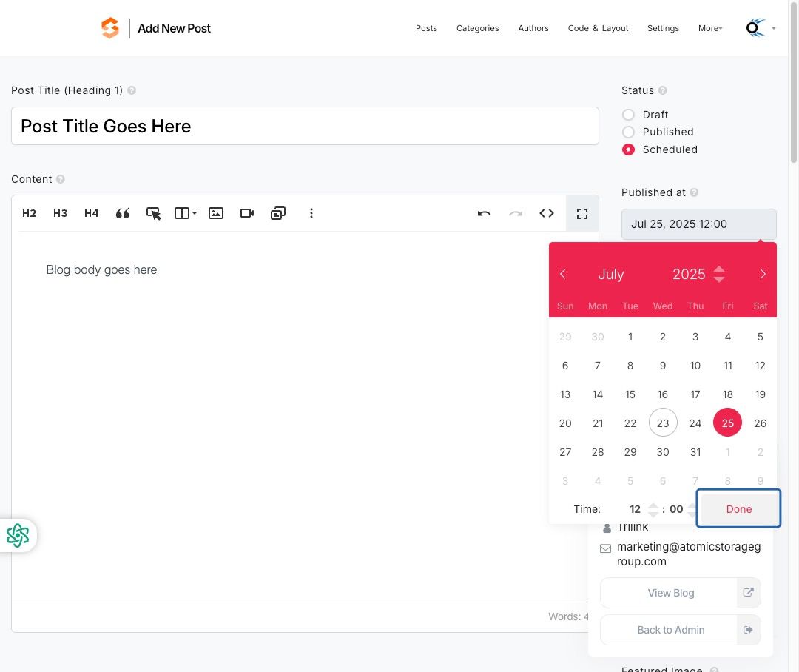Screen dimensions: 799x672
Task: Redo the last edit
Action: coord(516,213)
